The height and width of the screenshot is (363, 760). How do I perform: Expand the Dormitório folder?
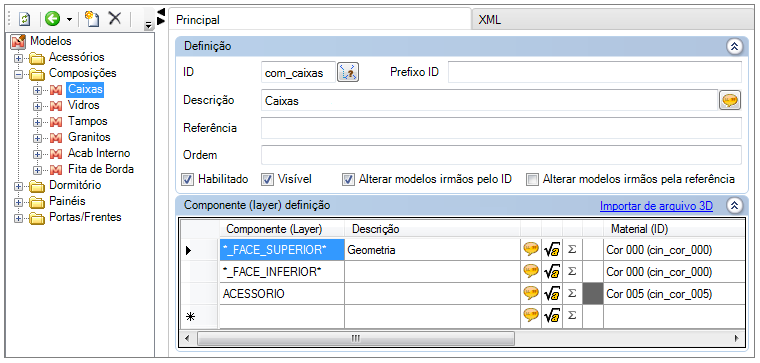pos(18,187)
